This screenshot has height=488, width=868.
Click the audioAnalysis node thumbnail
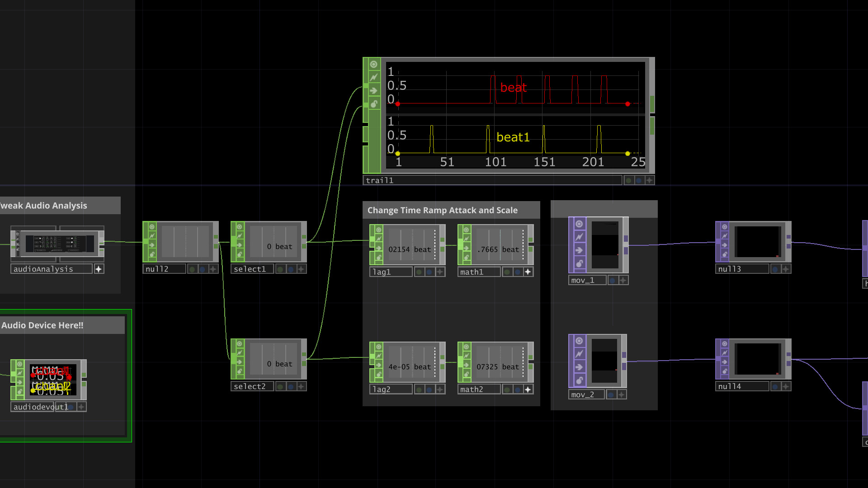click(x=60, y=244)
